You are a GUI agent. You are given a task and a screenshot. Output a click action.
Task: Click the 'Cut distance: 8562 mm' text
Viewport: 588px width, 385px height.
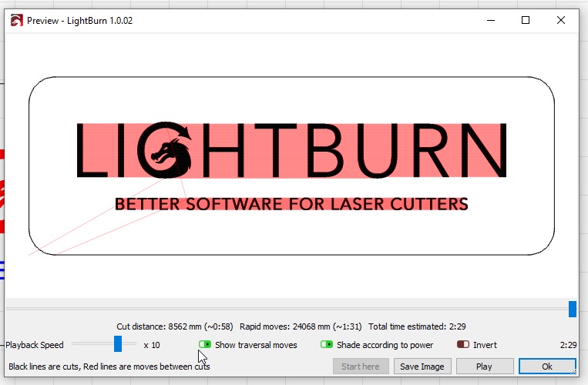[x=159, y=326]
